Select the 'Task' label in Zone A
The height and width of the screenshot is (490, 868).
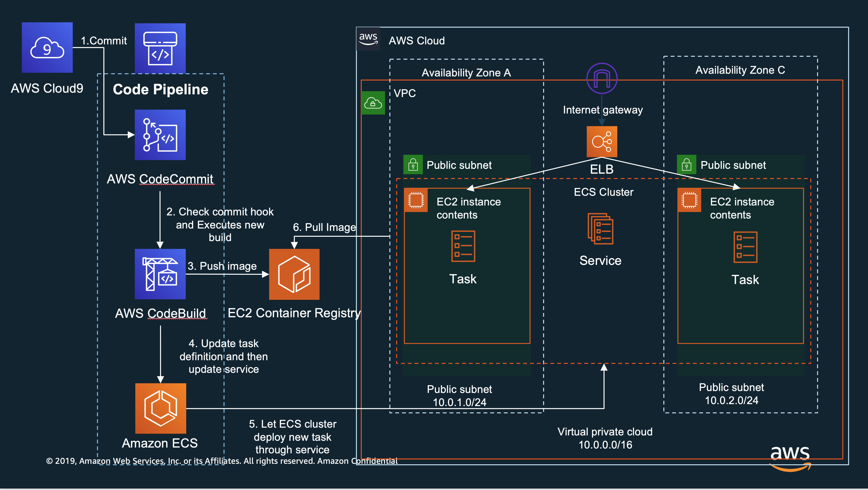463,279
